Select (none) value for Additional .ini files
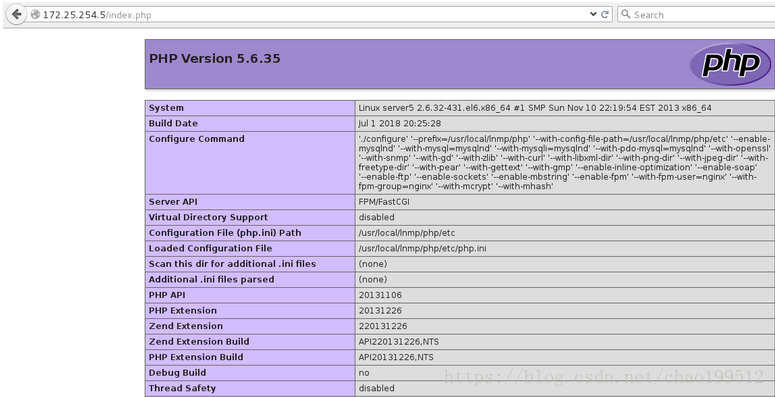 point(373,279)
